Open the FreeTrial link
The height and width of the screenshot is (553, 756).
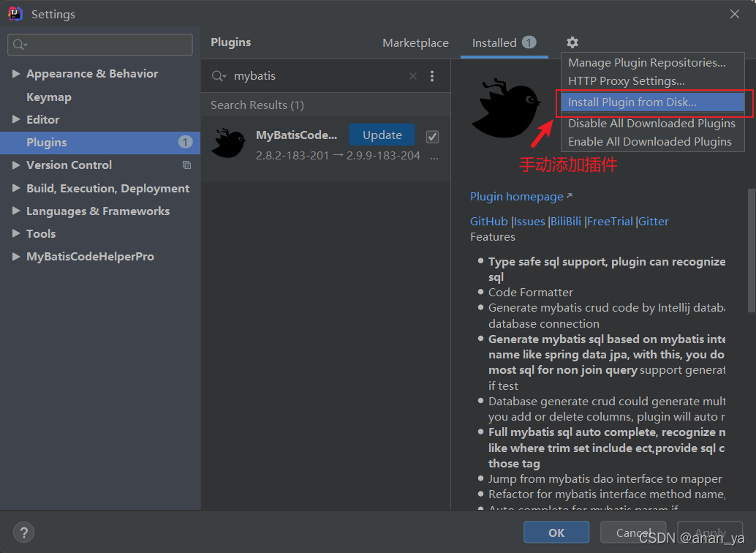pyautogui.click(x=610, y=222)
